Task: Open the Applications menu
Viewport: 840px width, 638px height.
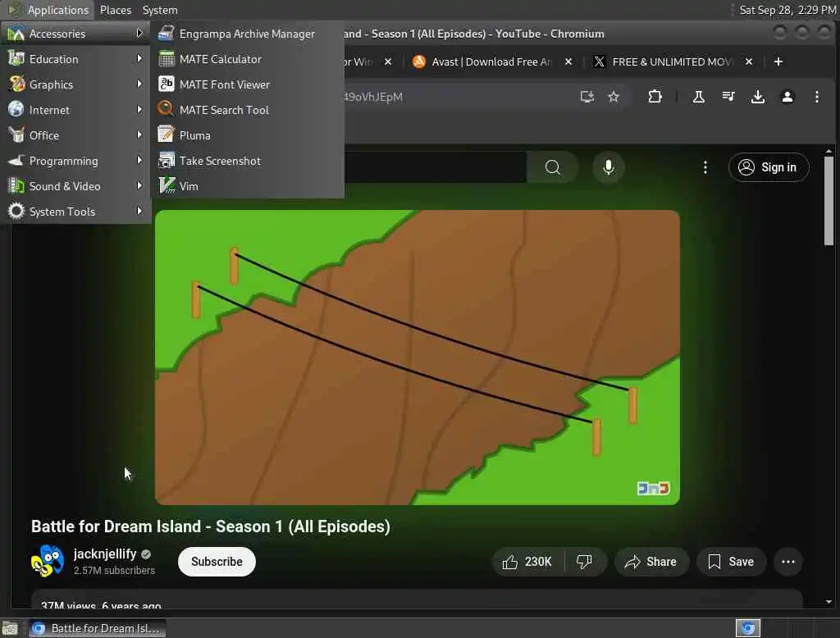Action: coord(48,10)
